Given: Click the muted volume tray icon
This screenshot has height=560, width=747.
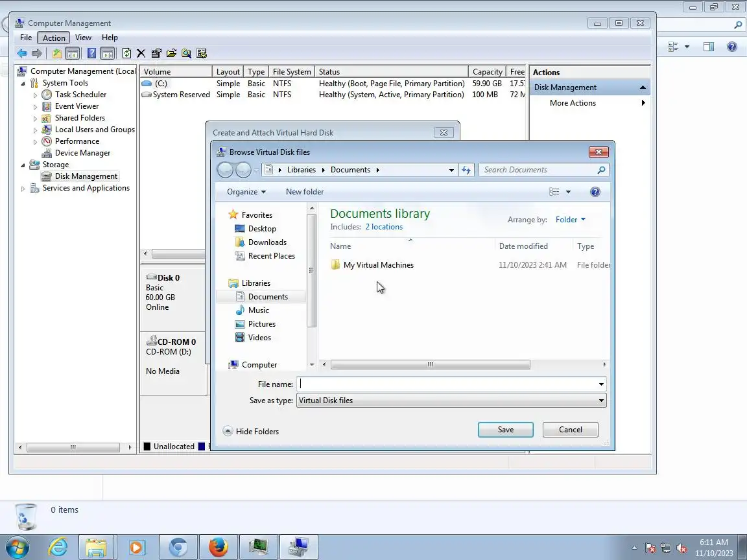Looking at the screenshot, I should pyautogui.click(x=682, y=548).
